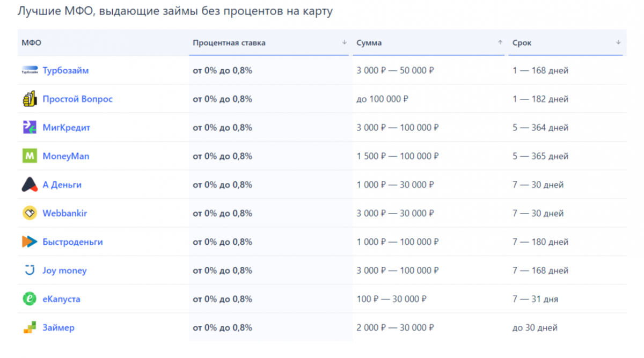The image size is (644, 358).
Task: Open the MoneyMan link
Action: pyautogui.click(x=65, y=156)
